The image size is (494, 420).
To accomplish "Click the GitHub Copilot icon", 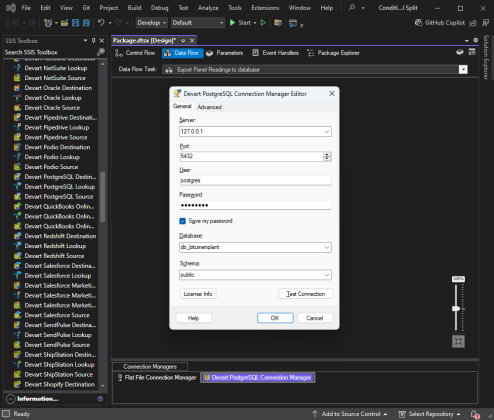I will [x=418, y=23].
